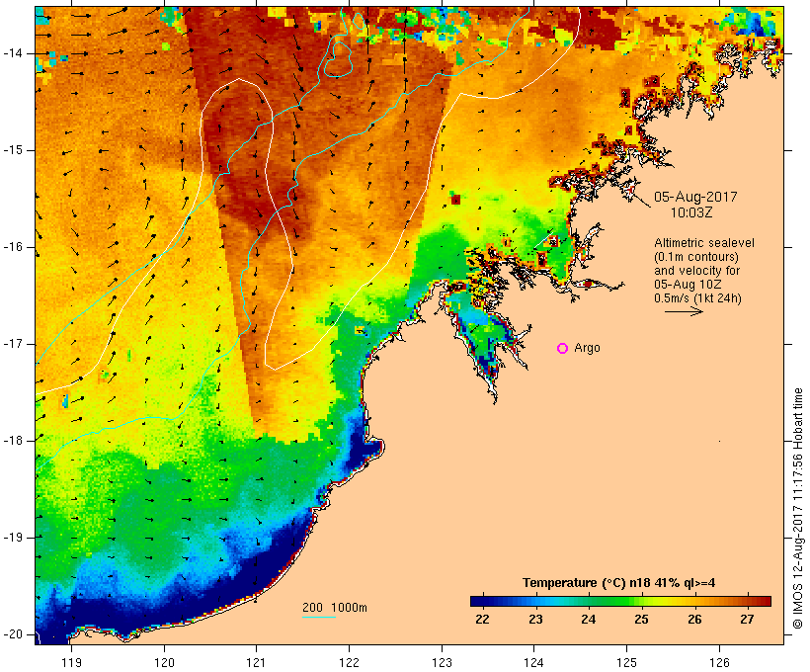The image size is (810, 672).
Task: Click the 'Altimetric sealevel' caption text
Action: pyautogui.click(x=704, y=243)
